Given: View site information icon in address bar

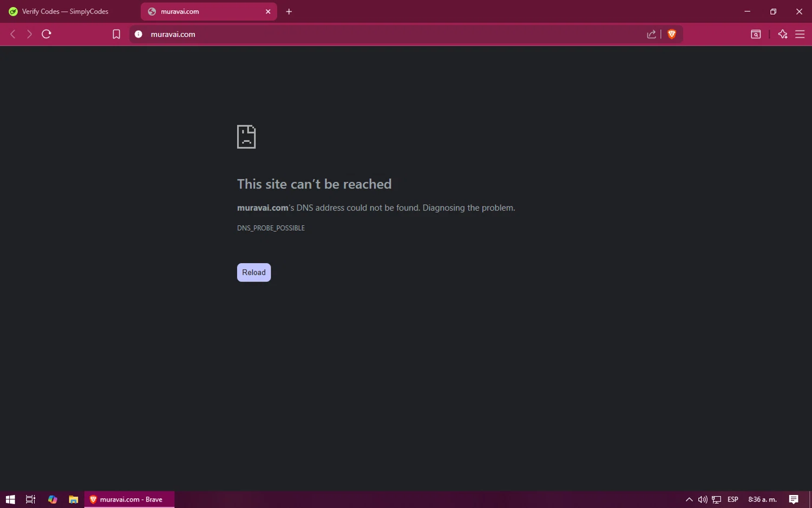Looking at the screenshot, I should click(139, 34).
